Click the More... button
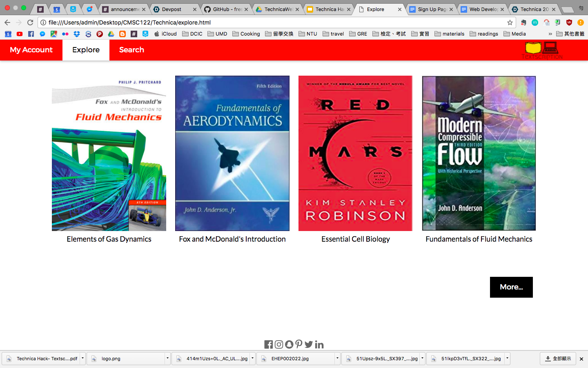This screenshot has width=588, height=368. click(x=511, y=287)
